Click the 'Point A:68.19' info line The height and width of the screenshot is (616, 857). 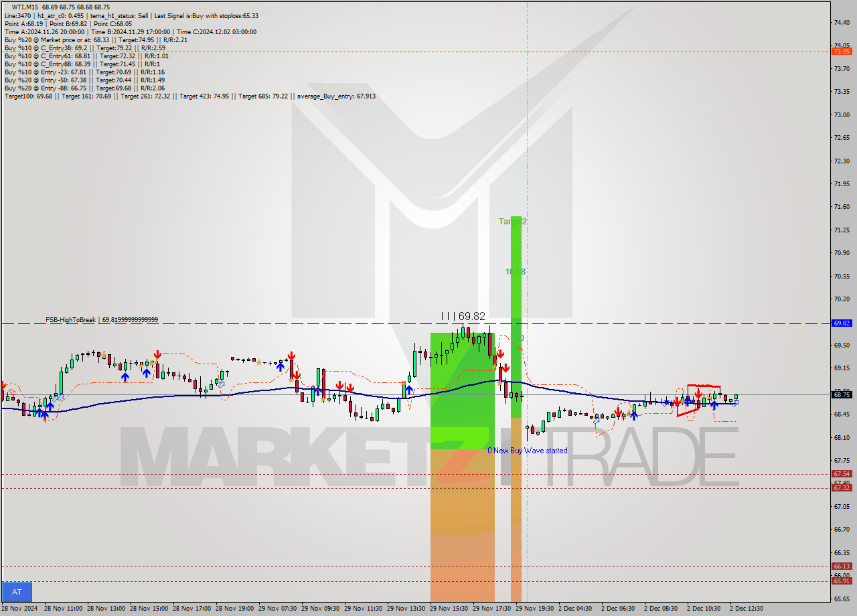pyautogui.click(x=68, y=23)
